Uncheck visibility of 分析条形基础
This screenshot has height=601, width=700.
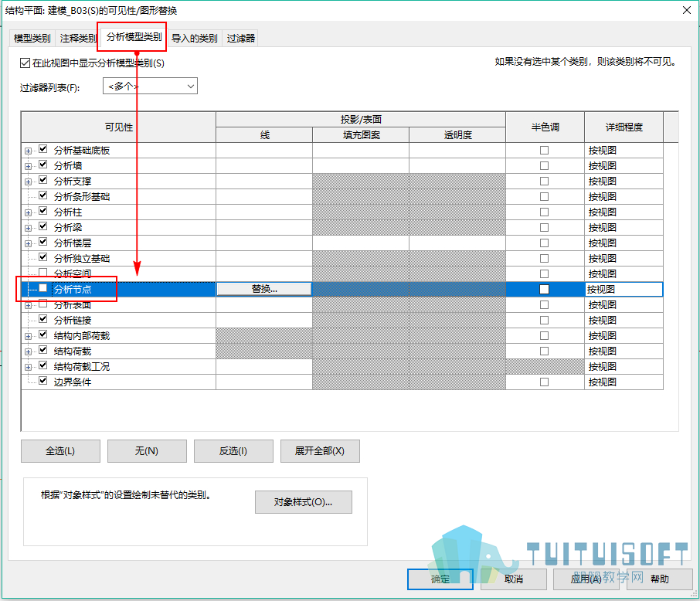[42, 195]
